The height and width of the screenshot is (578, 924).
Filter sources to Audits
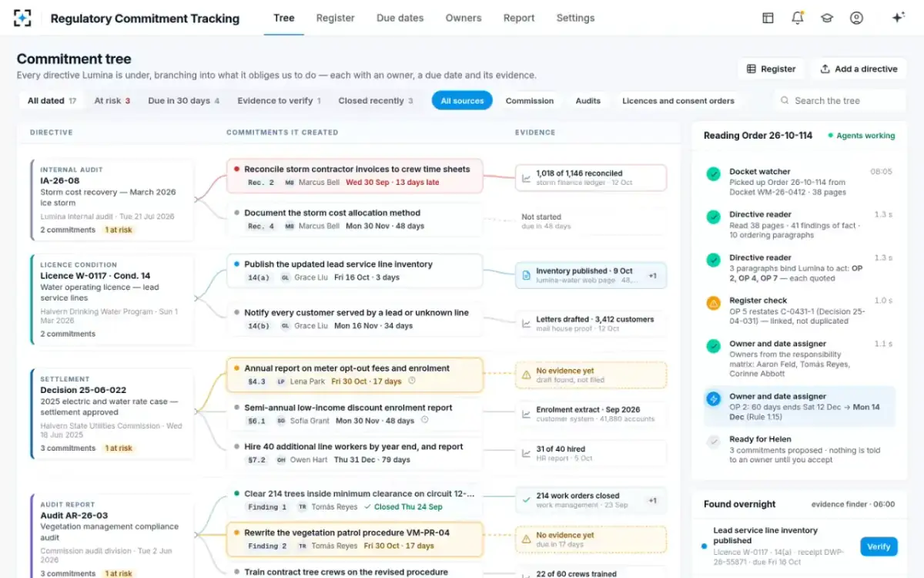[x=588, y=100]
